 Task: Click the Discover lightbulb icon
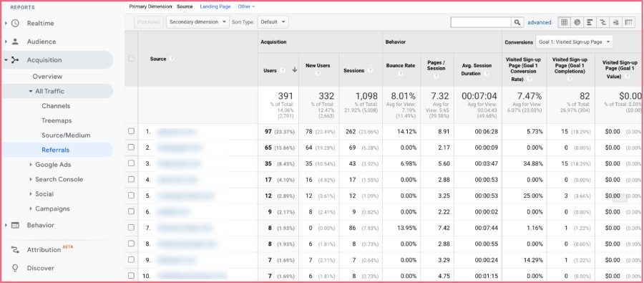click(x=15, y=268)
